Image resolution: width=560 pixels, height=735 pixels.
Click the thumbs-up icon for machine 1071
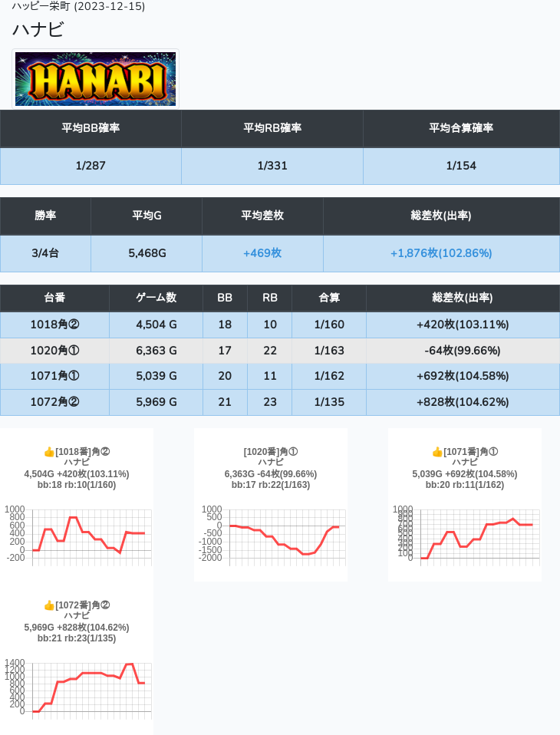[437, 452]
